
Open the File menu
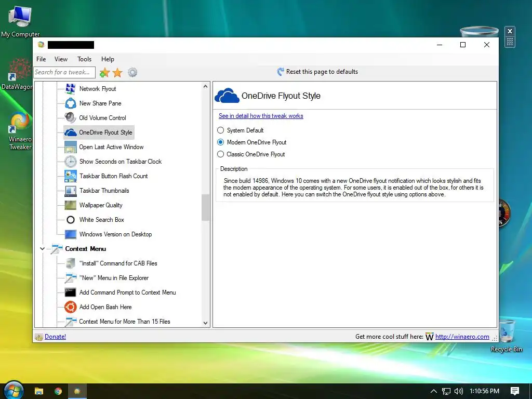pyautogui.click(x=41, y=59)
